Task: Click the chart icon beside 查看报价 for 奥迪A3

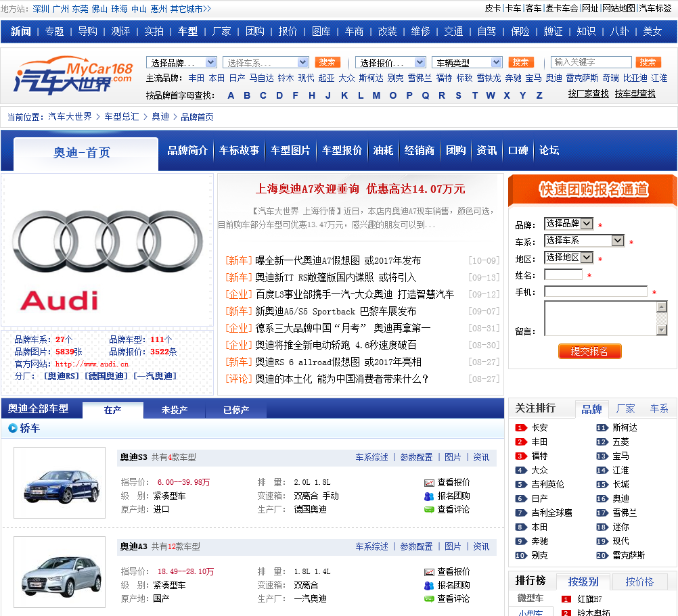Action: point(429,572)
